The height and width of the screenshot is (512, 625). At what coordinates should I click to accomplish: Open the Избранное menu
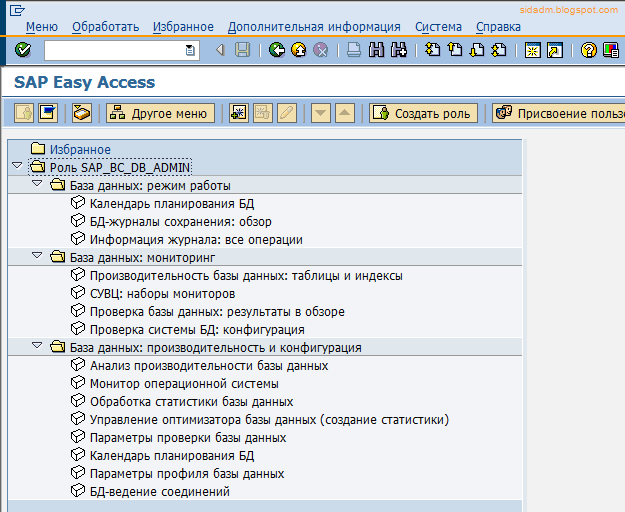pos(183,27)
